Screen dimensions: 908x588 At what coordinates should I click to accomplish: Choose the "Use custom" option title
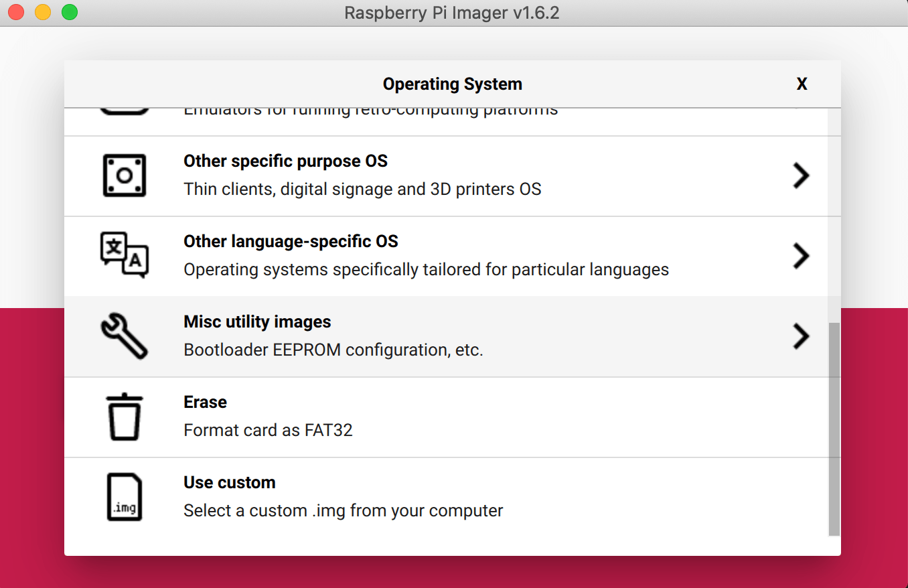(x=230, y=483)
